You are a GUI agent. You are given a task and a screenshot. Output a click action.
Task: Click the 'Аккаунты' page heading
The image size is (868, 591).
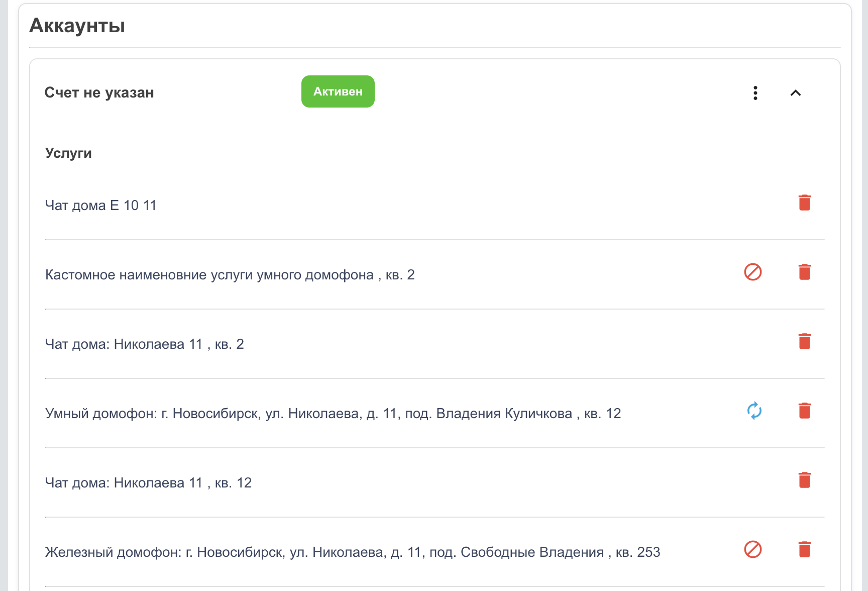tap(77, 26)
